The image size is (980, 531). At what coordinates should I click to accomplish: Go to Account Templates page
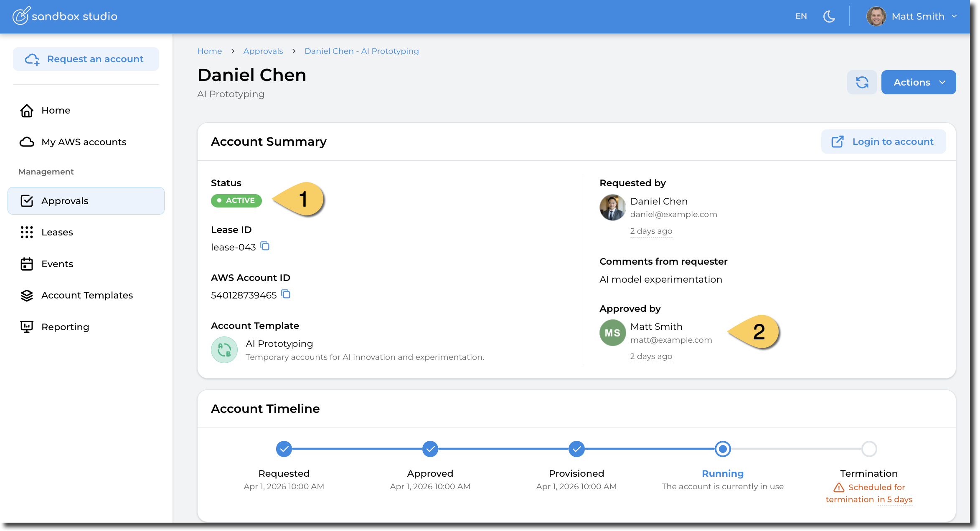tap(87, 295)
